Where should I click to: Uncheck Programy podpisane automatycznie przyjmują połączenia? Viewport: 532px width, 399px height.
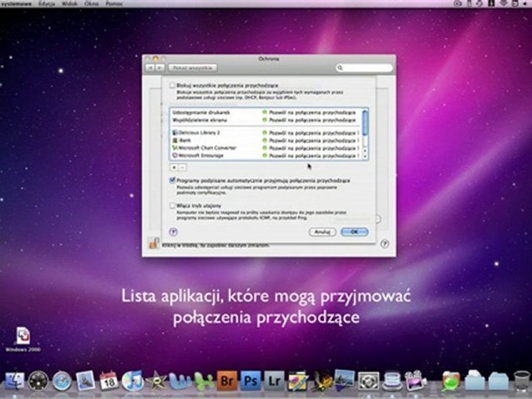click(172, 181)
